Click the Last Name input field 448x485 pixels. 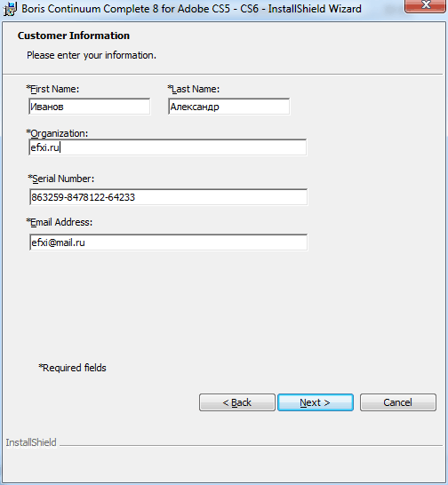click(229, 107)
